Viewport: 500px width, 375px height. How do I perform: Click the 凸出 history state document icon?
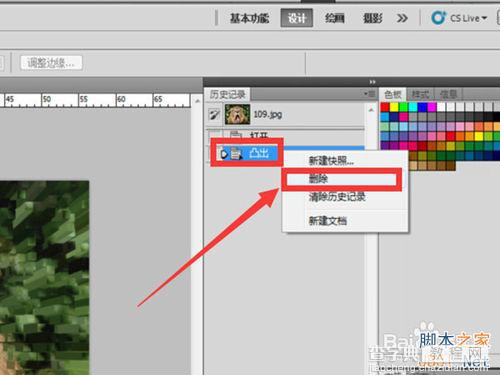236,154
